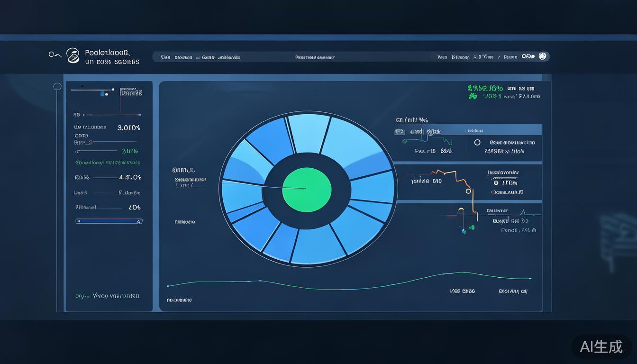Select the radio button beside the 170% value
The width and height of the screenshot is (637, 364).
coord(496,183)
